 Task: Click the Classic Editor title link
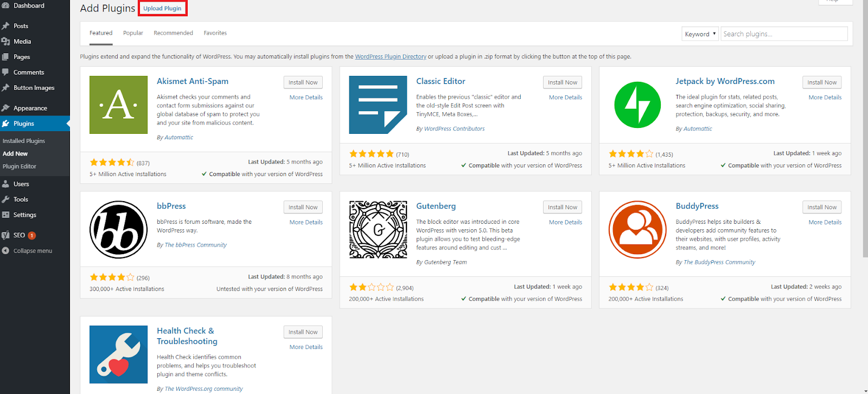pos(441,81)
